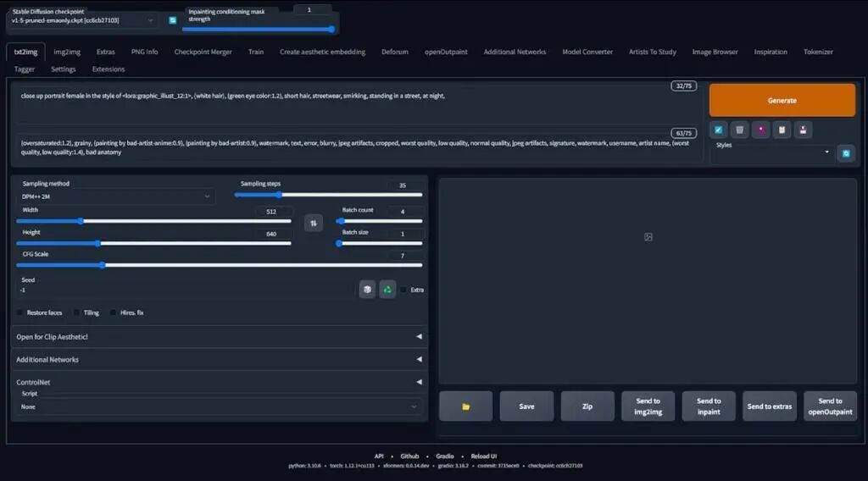This screenshot has height=481, width=868.
Task: Open the output folder icon button
Action: tap(465, 406)
